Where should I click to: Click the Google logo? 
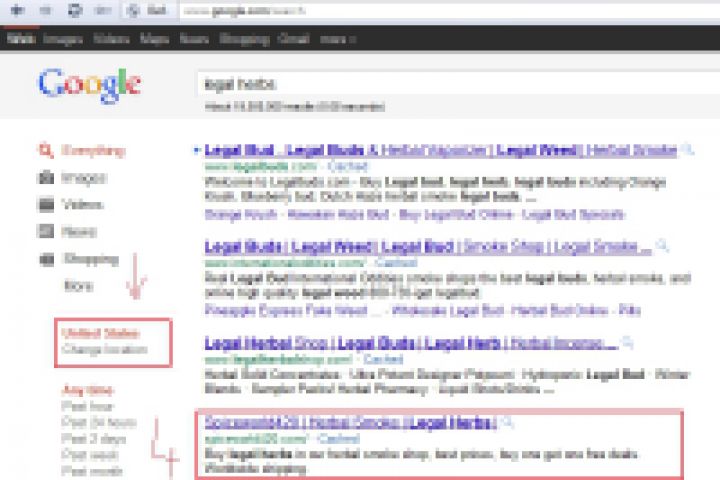(90, 85)
